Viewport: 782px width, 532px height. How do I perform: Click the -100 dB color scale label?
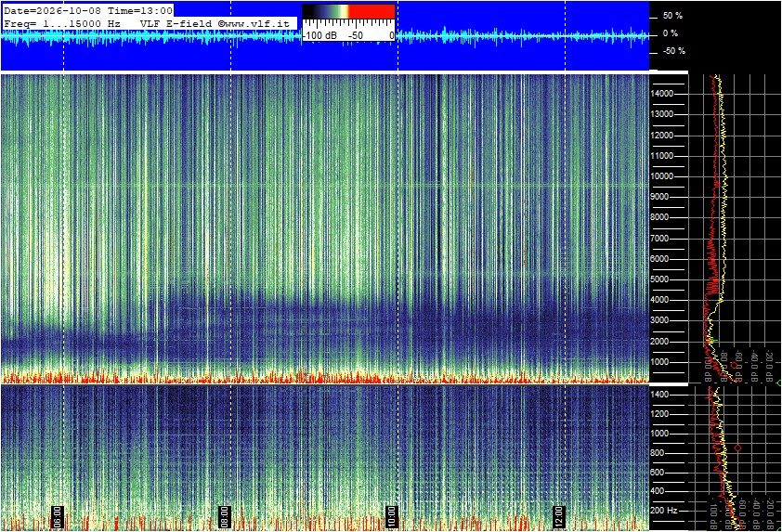point(320,35)
